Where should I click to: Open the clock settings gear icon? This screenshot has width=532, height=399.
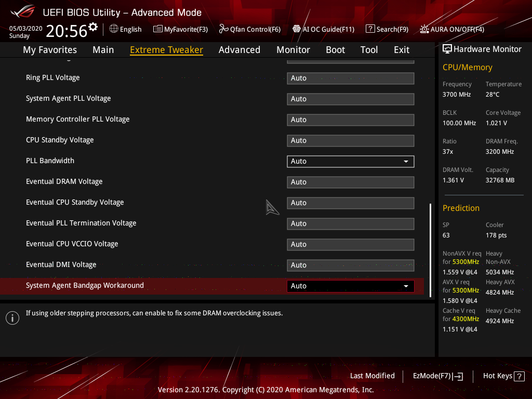[92, 26]
